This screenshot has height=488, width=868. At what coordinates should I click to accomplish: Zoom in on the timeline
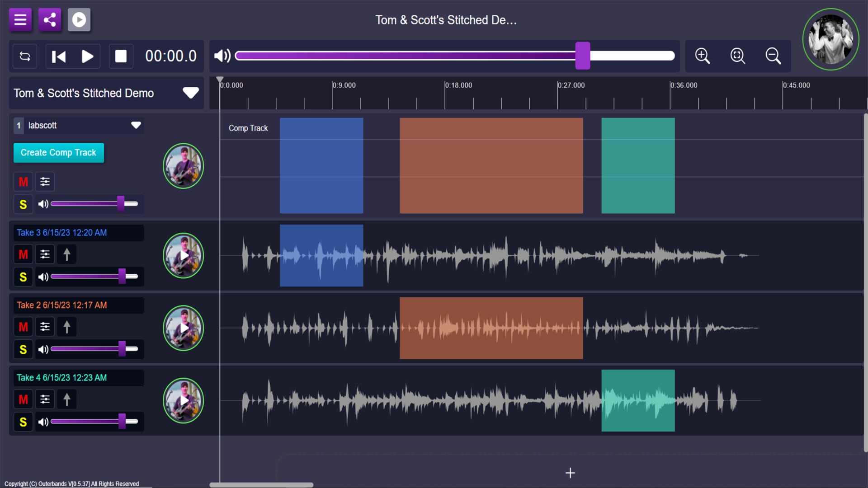[702, 56]
